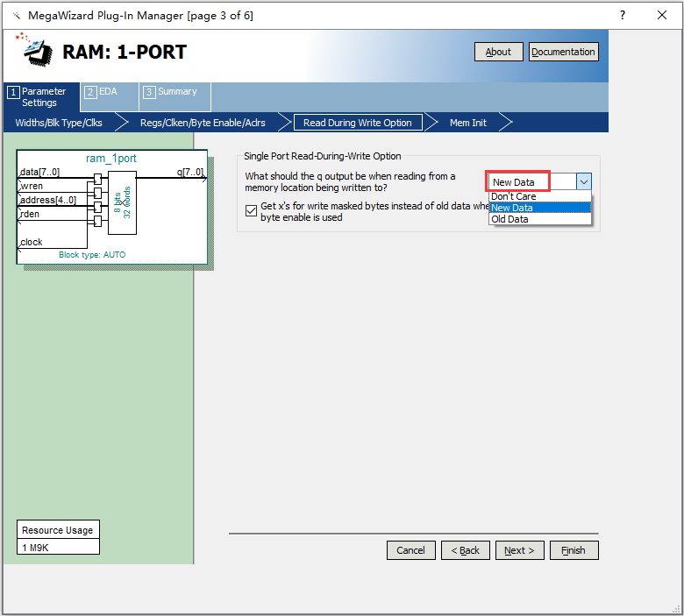
Task: Select the Read During Write Option step
Action: click(358, 123)
